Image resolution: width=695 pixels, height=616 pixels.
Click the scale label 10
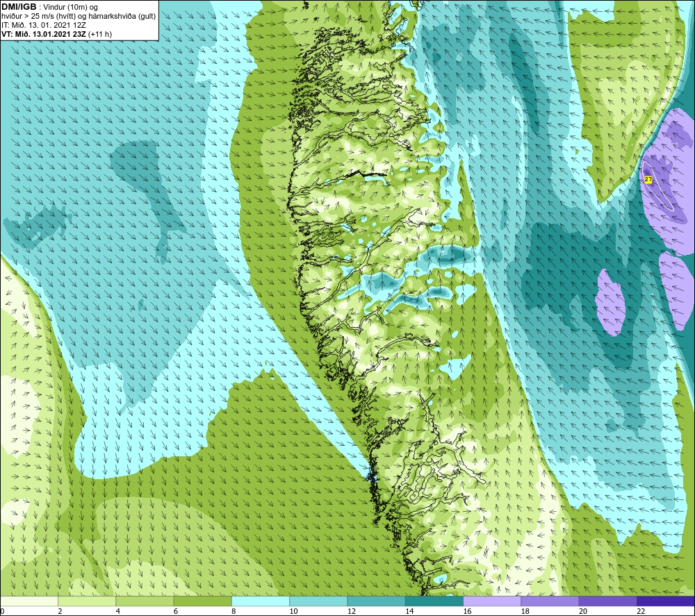[294, 611]
